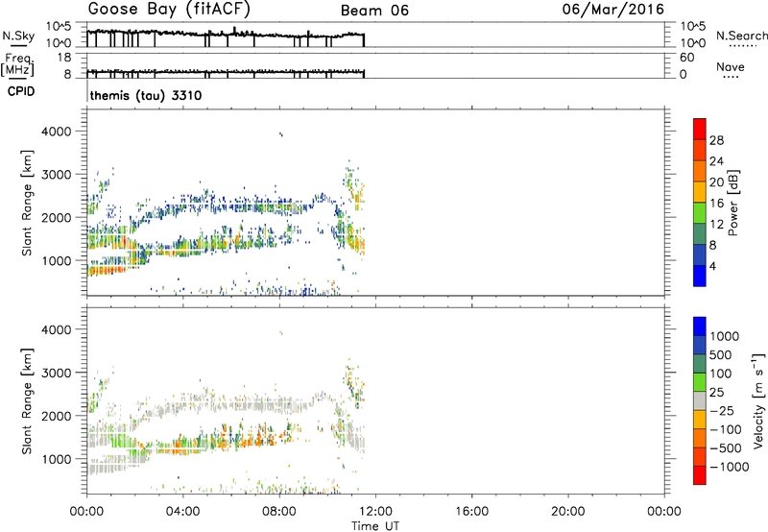The height and width of the screenshot is (532, 768).
Task: Select the 'Beam 06' label
Action: click(x=374, y=11)
